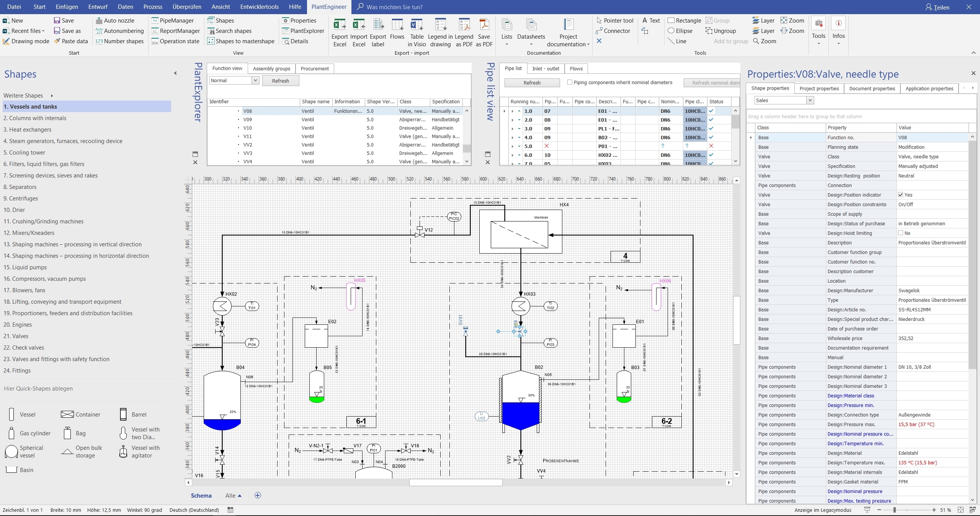Click the Teilen share button
The width and height of the screenshot is (980, 516).
(x=938, y=7)
